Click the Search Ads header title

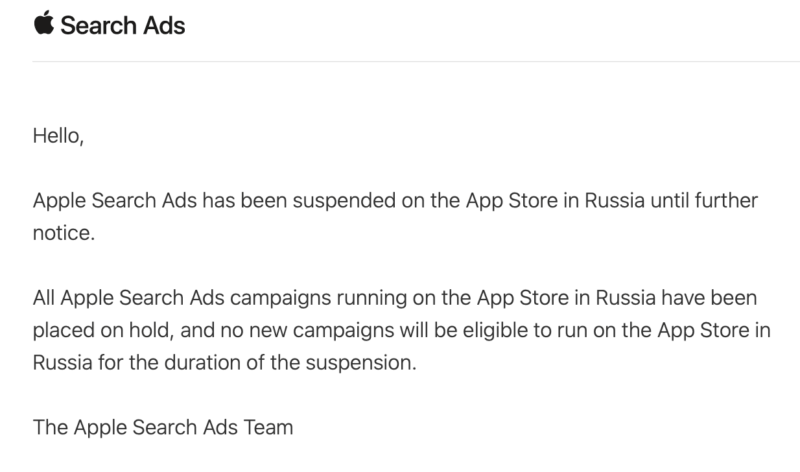pos(122,26)
